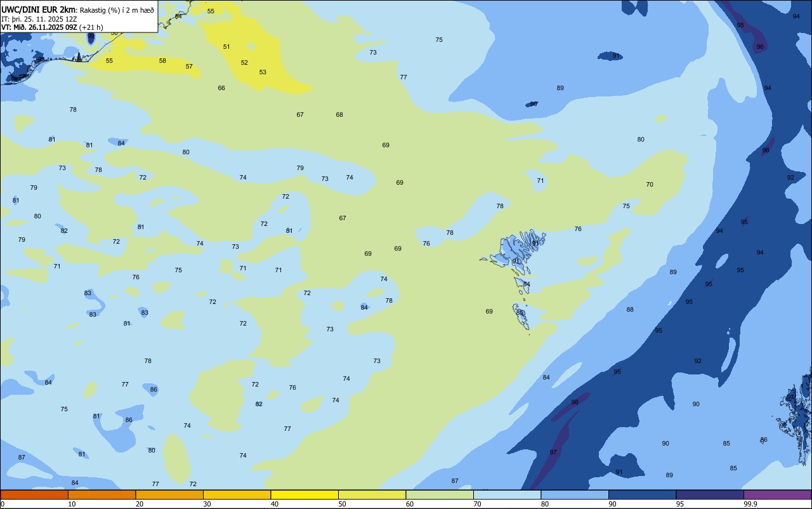
Task: Click the map value '66'
Action: tap(221, 88)
